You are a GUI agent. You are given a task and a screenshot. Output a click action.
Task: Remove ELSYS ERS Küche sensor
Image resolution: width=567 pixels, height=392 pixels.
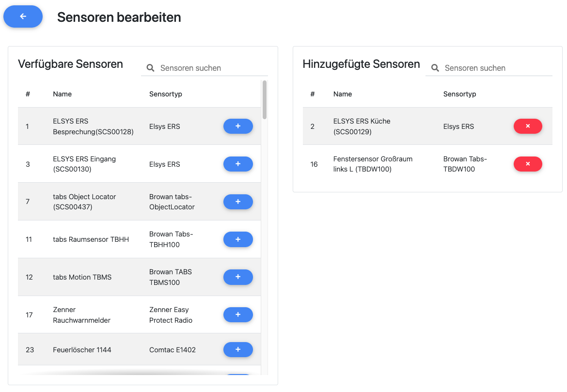coord(528,126)
